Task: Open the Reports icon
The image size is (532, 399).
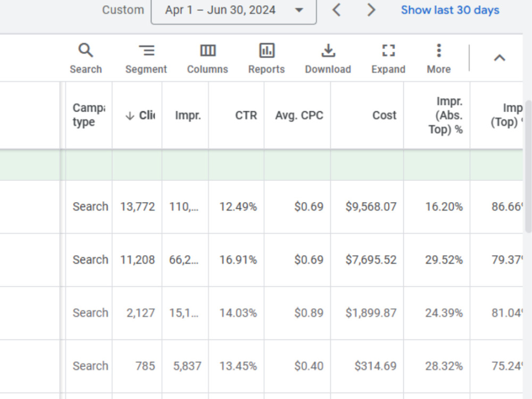Action: pos(267,51)
